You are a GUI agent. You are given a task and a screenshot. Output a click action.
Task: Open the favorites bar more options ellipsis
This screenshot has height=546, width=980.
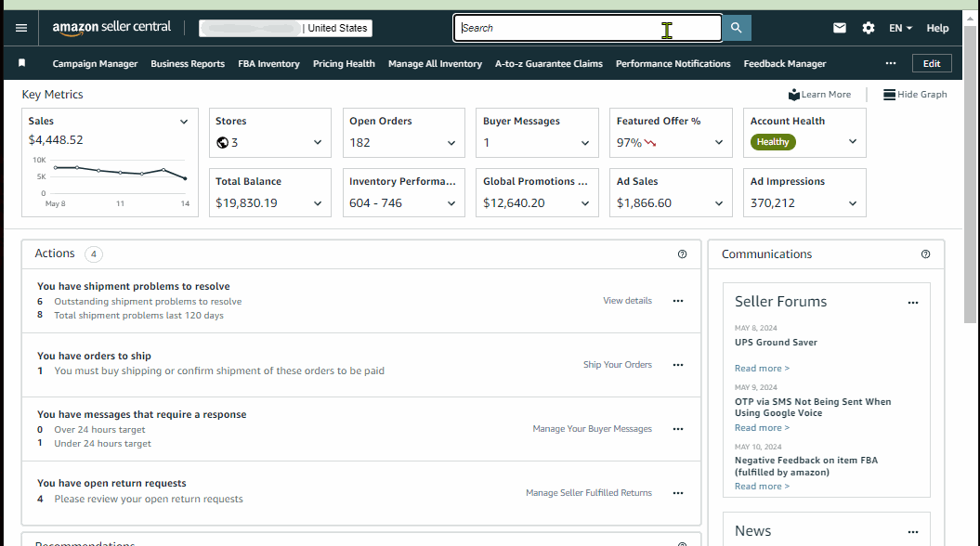[891, 63]
